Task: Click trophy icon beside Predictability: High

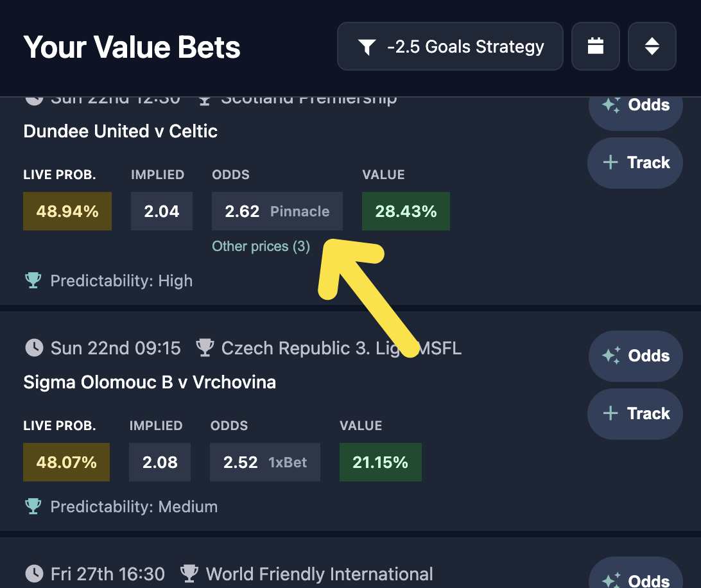Action: (33, 281)
